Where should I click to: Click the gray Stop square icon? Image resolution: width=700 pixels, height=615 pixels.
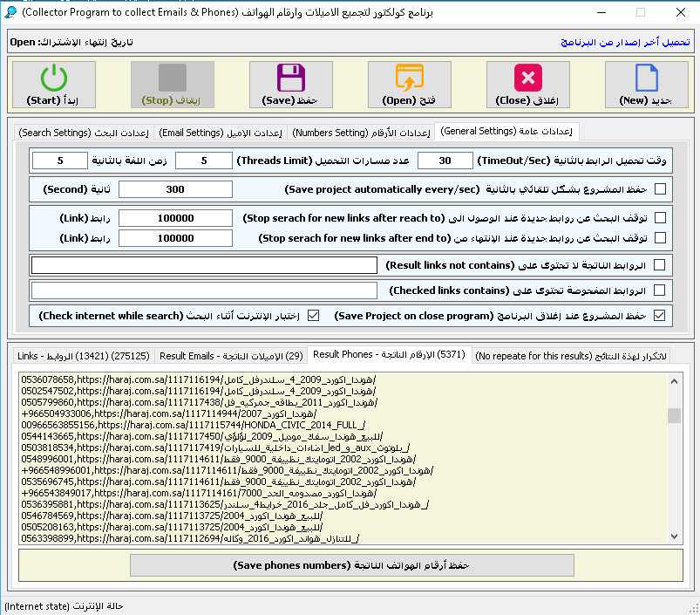tap(173, 78)
